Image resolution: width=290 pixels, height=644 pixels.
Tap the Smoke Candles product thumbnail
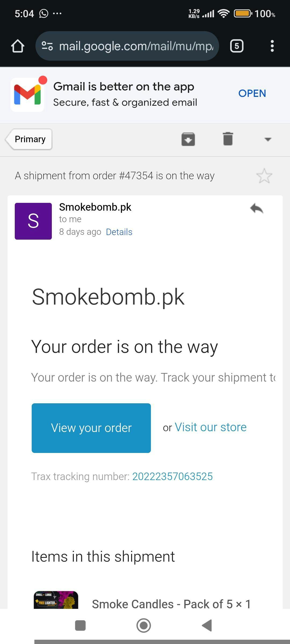(x=56, y=600)
